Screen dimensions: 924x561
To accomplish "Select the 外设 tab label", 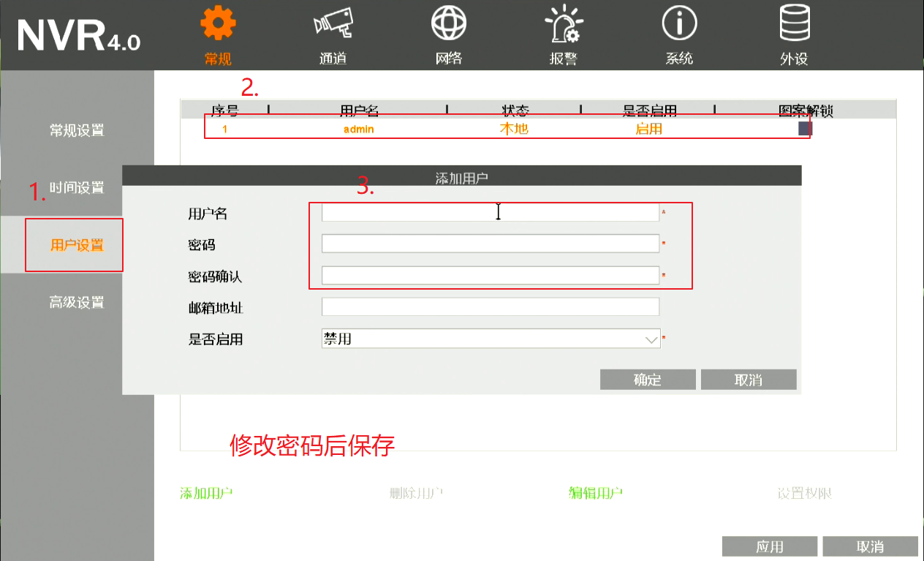I will (x=794, y=59).
